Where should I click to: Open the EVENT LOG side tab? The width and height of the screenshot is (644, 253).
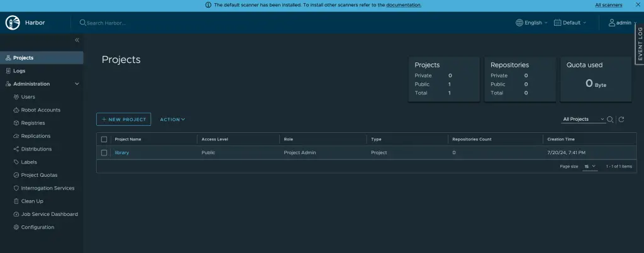(x=640, y=44)
